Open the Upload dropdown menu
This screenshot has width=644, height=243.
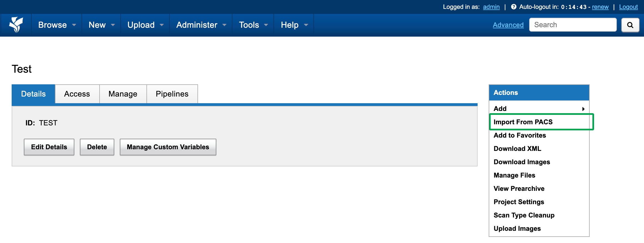click(x=145, y=25)
